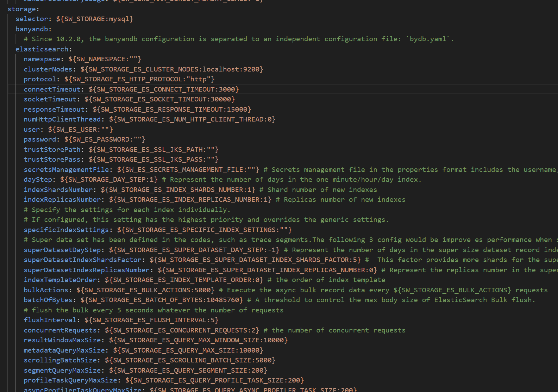Click the 'socketTimeout' key
The image size is (558, 392).
tap(50, 99)
